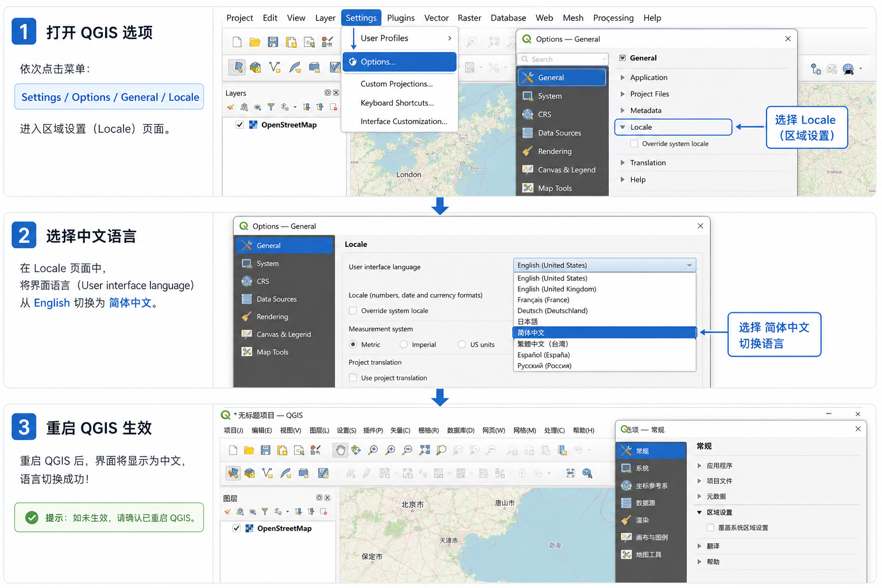Choose Custom Projections... menu entry
Image resolution: width=882 pixels, height=588 pixels.
click(397, 84)
